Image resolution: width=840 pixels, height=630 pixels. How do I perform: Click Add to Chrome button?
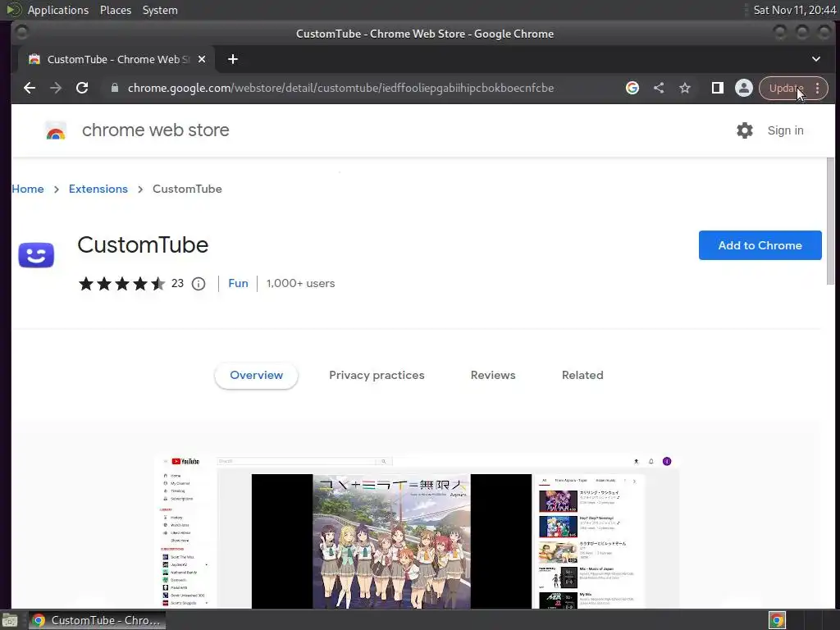(x=760, y=245)
